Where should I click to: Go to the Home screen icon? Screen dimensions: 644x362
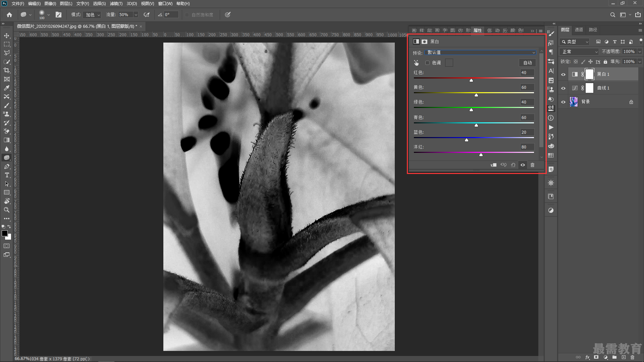pyautogui.click(x=9, y=15)
